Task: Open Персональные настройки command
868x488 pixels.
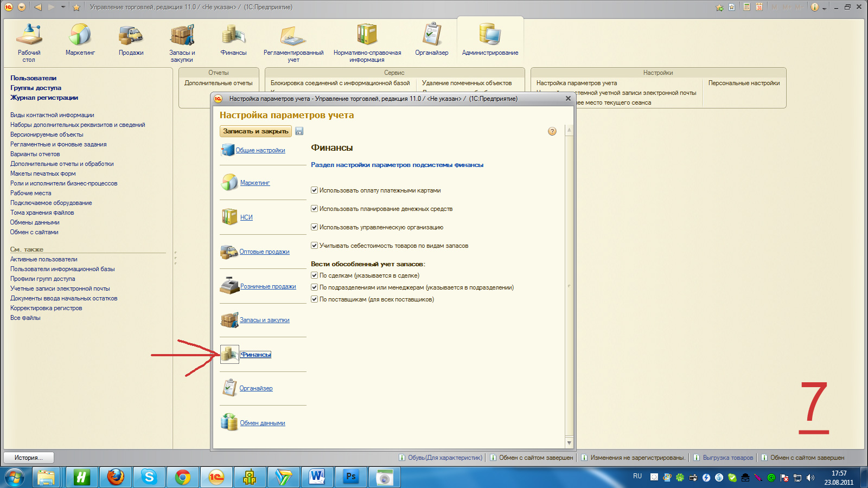Action: [744, 83]
